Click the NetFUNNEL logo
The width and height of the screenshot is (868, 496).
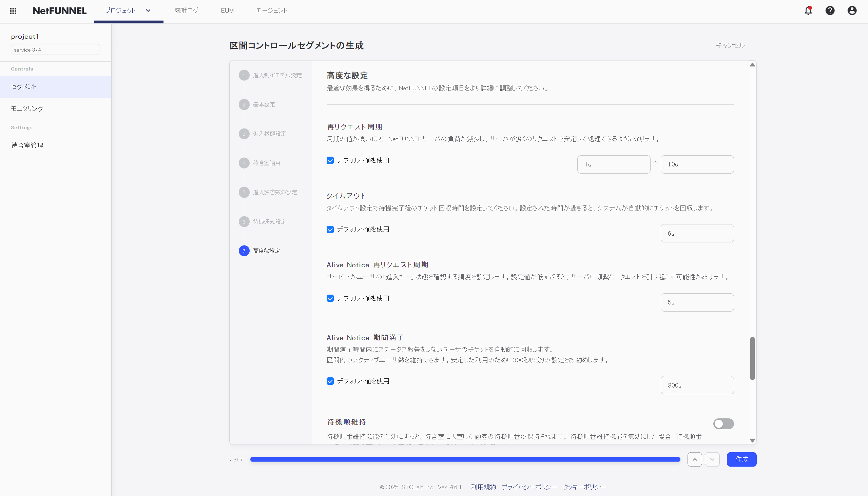pyautogui.click(x=59, y=11)
